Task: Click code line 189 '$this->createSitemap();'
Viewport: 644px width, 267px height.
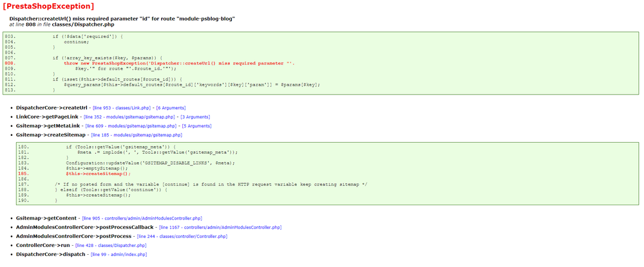Action: [98, 195]
